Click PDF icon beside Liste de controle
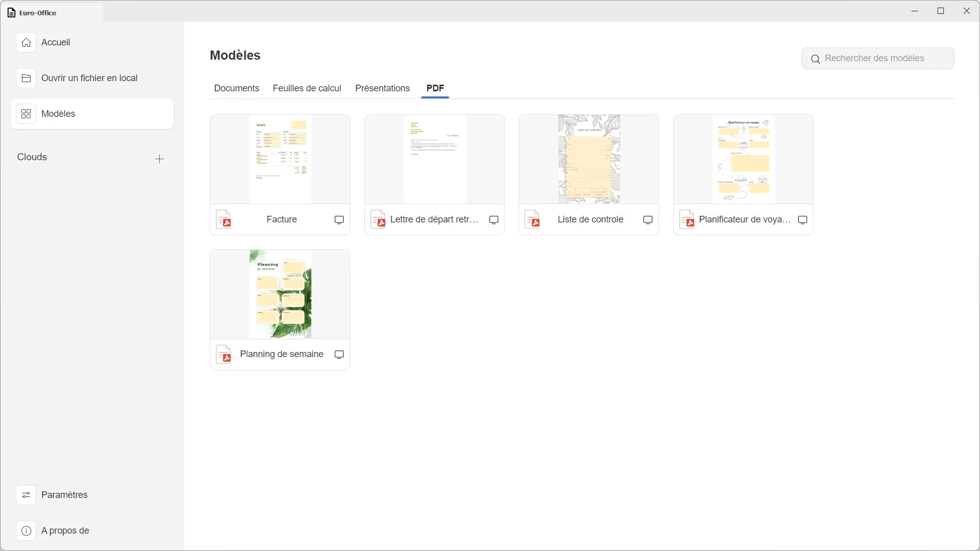The width and height of the screenshot is (980, 551). click(x=532, y=219)
